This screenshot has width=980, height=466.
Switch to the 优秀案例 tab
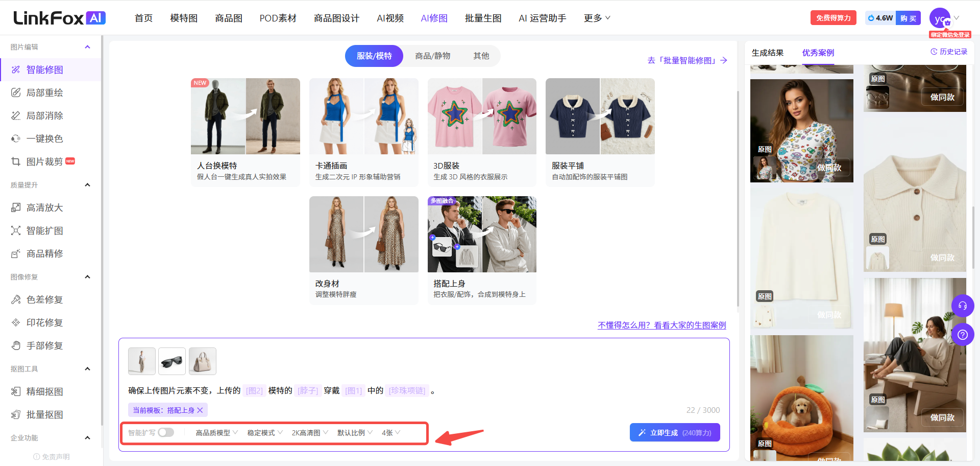tap(818, 53)
